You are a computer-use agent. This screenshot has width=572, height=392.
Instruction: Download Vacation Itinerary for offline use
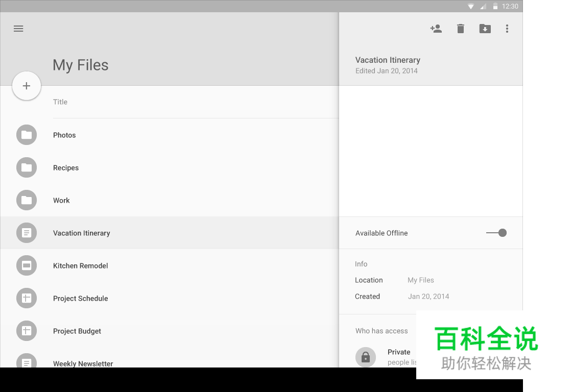pyautogui.click(x=485, y=29)
